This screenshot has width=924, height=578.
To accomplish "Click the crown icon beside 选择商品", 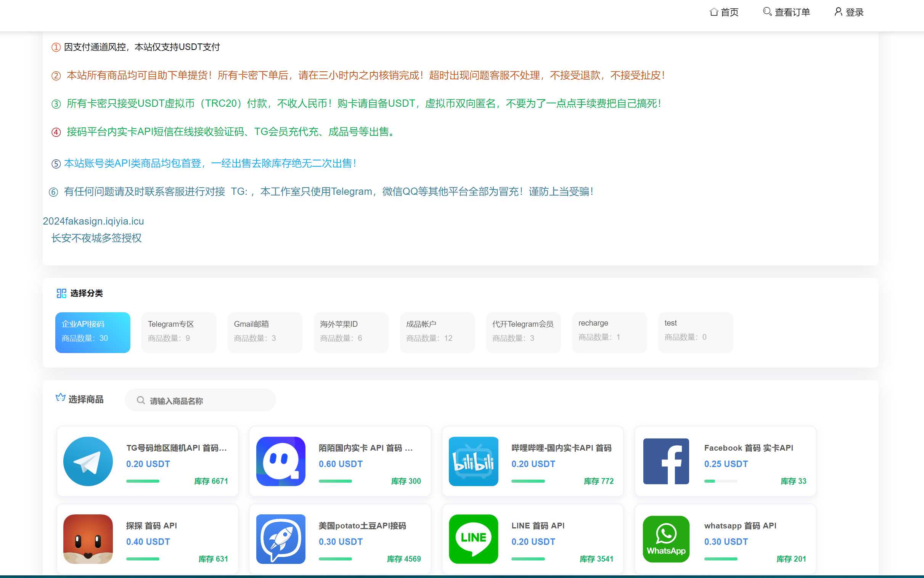I will coord(60,398).
